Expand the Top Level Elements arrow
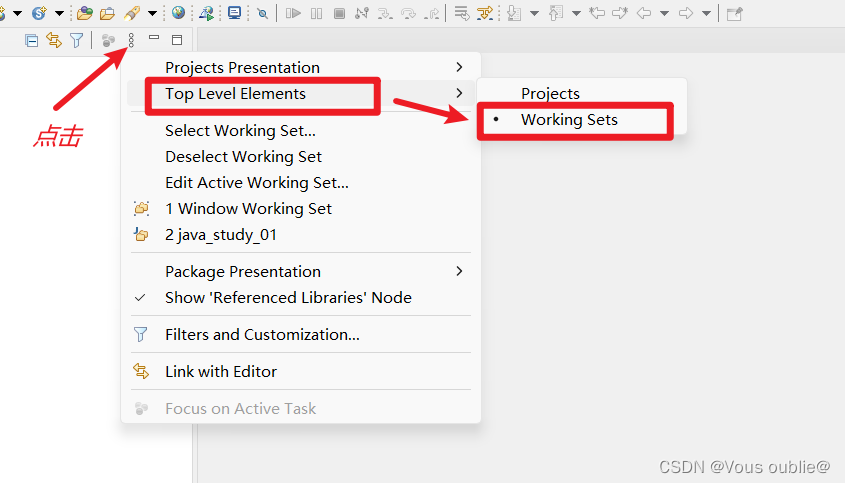Image resolution: width=845 pixels, height=483 pixels. (459, 93)
